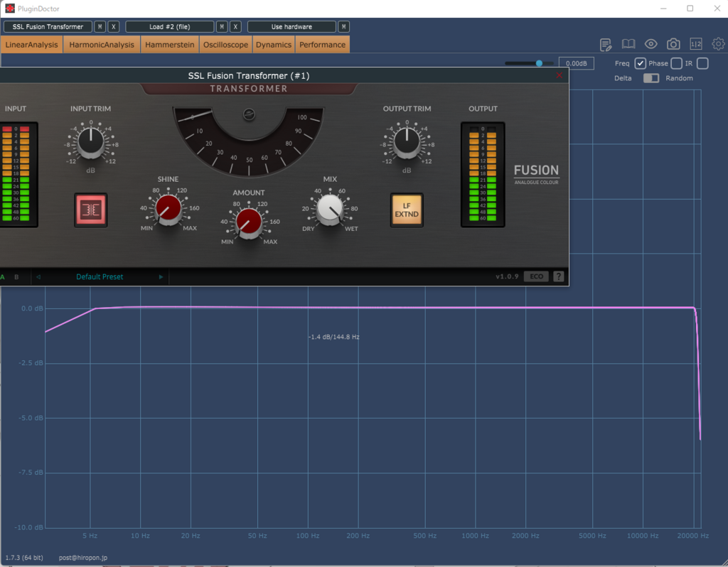728x567 pixels.
Task: Click the FUSION Analogue Colour logo
Action: pos(536,174)
